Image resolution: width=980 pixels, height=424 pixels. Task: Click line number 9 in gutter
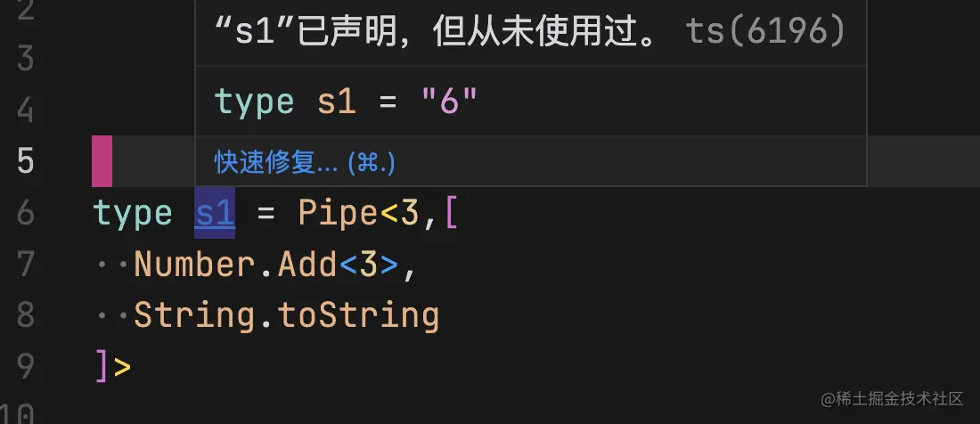pyautogui.click(x=25, y=367)
